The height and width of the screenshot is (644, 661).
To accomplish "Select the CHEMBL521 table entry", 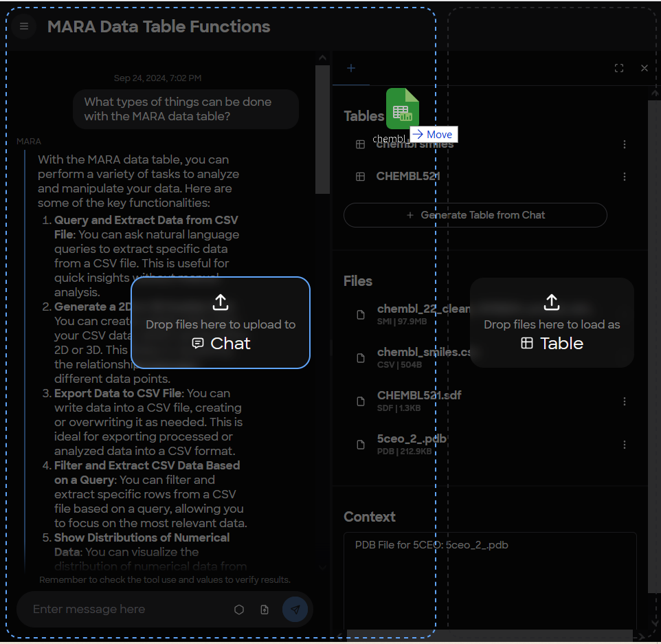I will pos(408,177).
